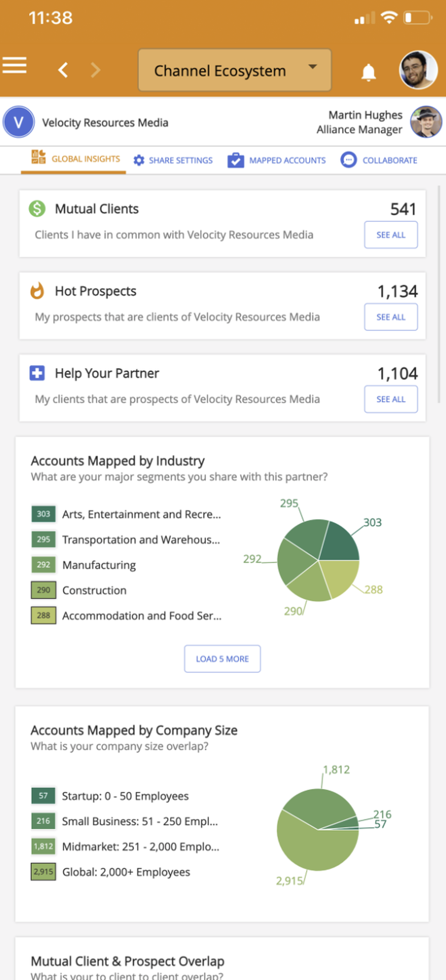This screenshot has height=980, width=446.
Task: Click the forward navigation arrow
Action: click(x=94, y=70)
